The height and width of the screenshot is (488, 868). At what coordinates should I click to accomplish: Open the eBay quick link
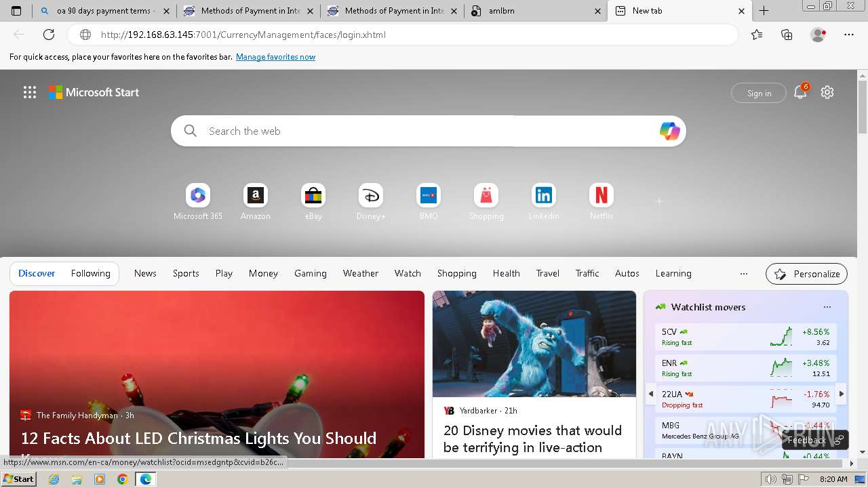[x=313, y=202]
